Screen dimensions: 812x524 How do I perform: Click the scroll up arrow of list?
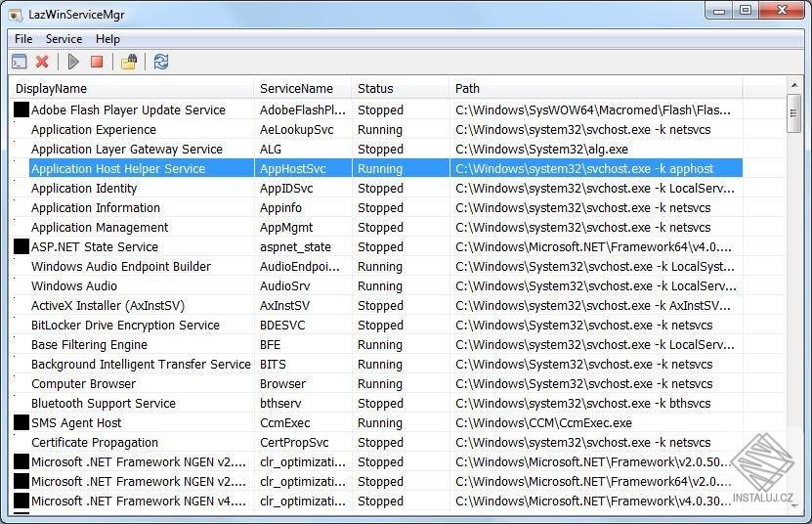pyautogui.click(x=793, y=84)
